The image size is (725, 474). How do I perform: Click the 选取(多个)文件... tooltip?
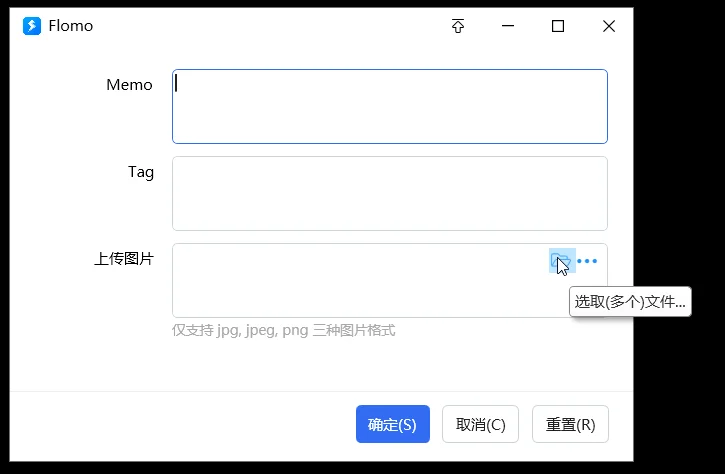point(630,302)
